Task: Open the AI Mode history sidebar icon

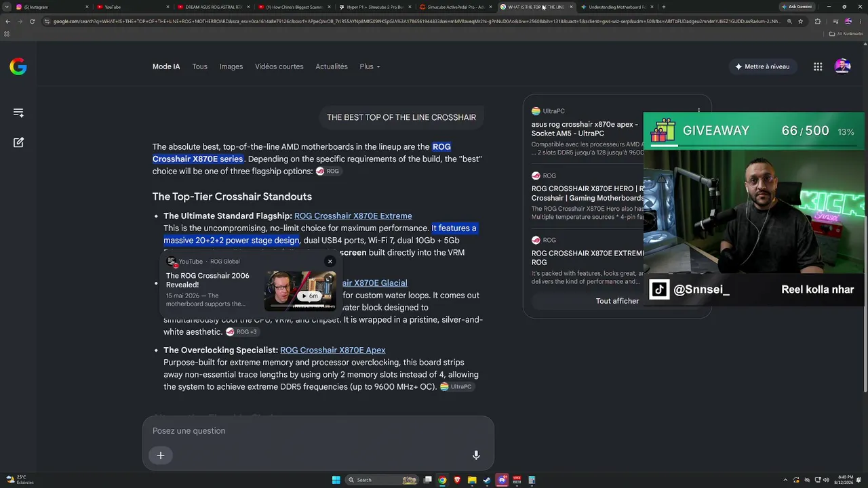Action: [18, 113]
